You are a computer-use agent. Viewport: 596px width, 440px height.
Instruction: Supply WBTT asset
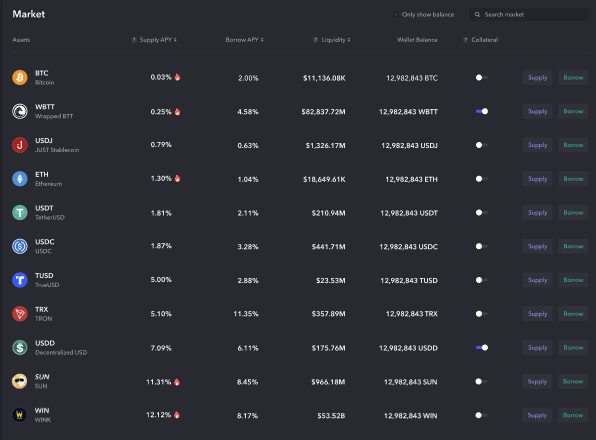537,111
